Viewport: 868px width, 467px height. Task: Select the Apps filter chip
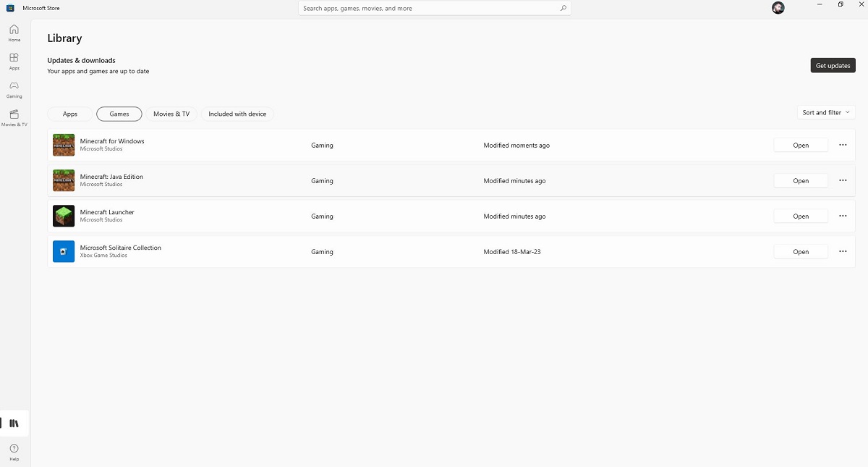tap(70, 114)
